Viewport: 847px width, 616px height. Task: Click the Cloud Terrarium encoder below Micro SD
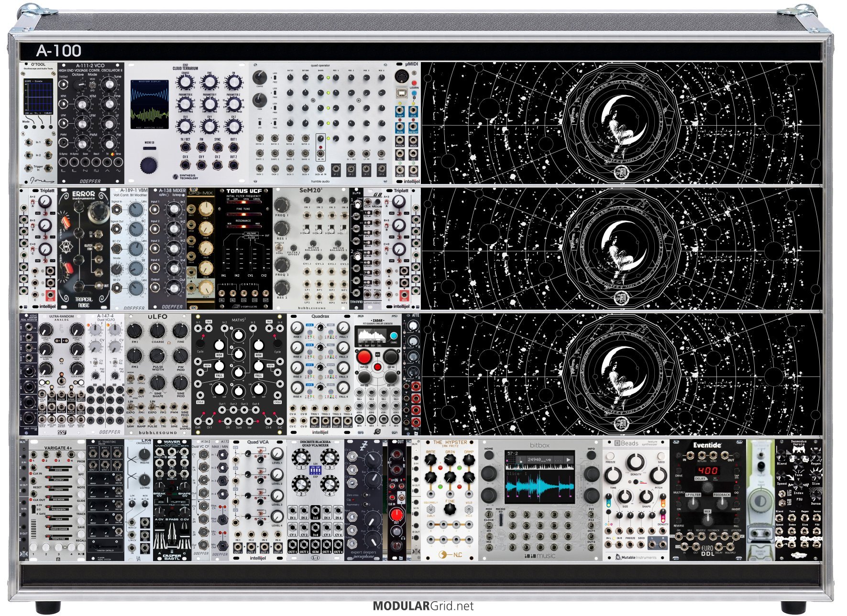tap(149, 165)
